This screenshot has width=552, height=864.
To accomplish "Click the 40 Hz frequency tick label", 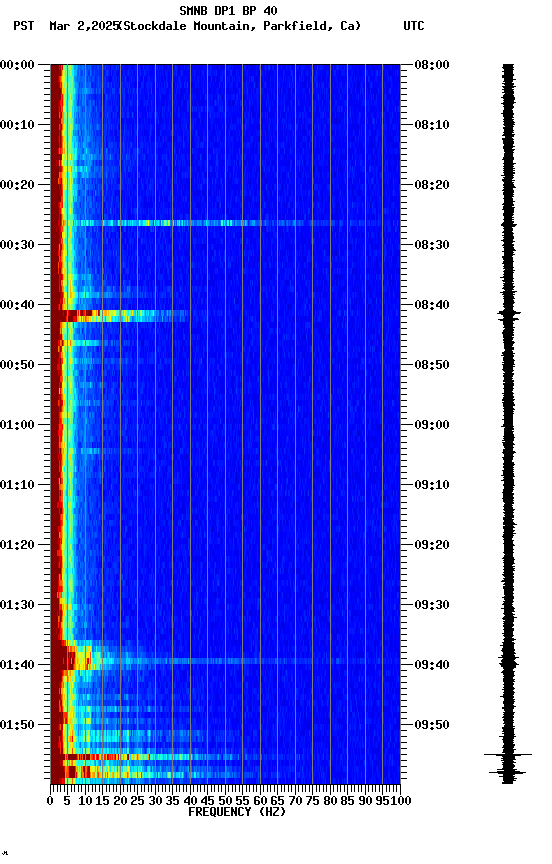I will pyautogui.click(x=190, y=801).
